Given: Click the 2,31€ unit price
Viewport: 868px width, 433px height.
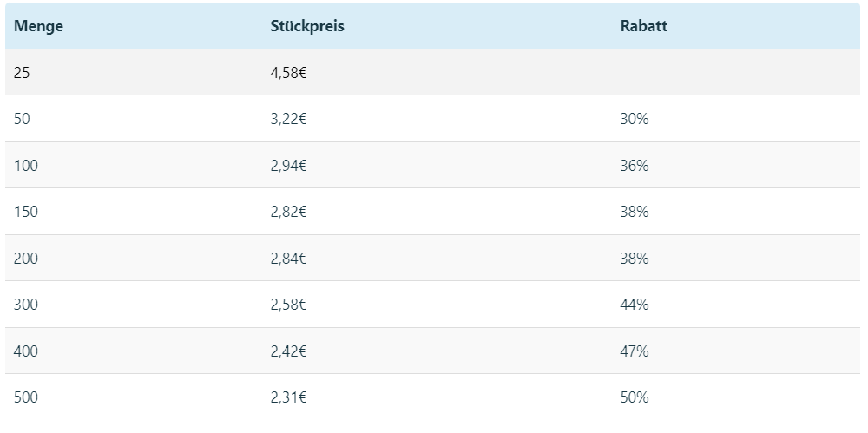Looking at the screenshot, I should click(288, 397).
